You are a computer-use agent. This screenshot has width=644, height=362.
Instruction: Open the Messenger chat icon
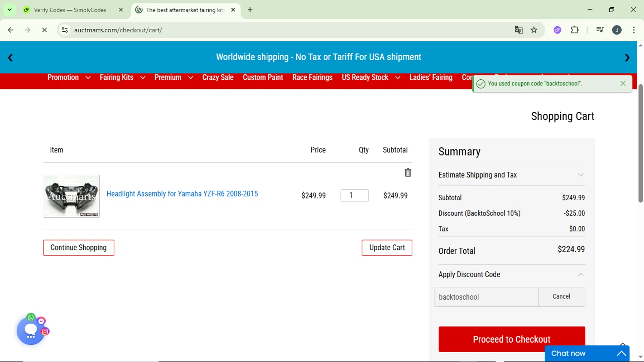pos(41,321)
